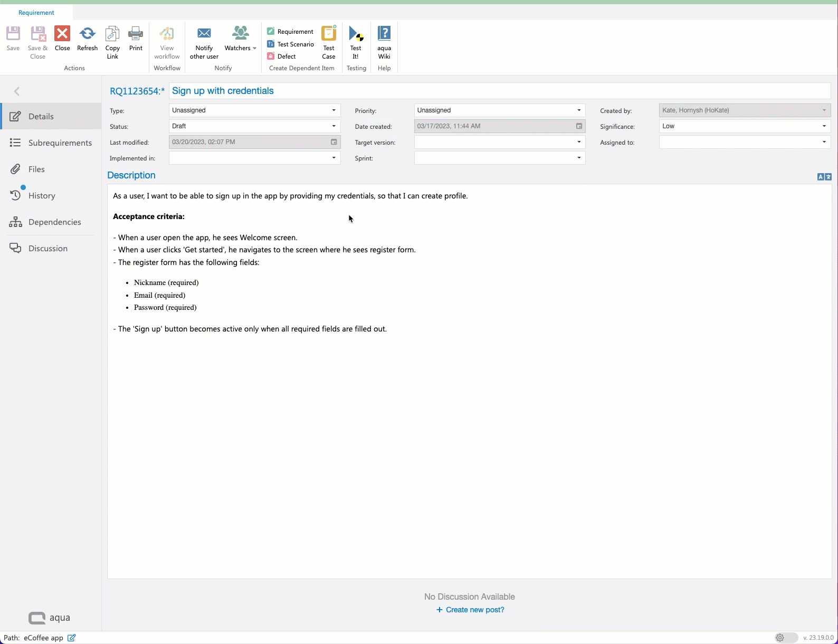
Task: Click the 'No Discussion Available' text
Action: pos(470,596)
